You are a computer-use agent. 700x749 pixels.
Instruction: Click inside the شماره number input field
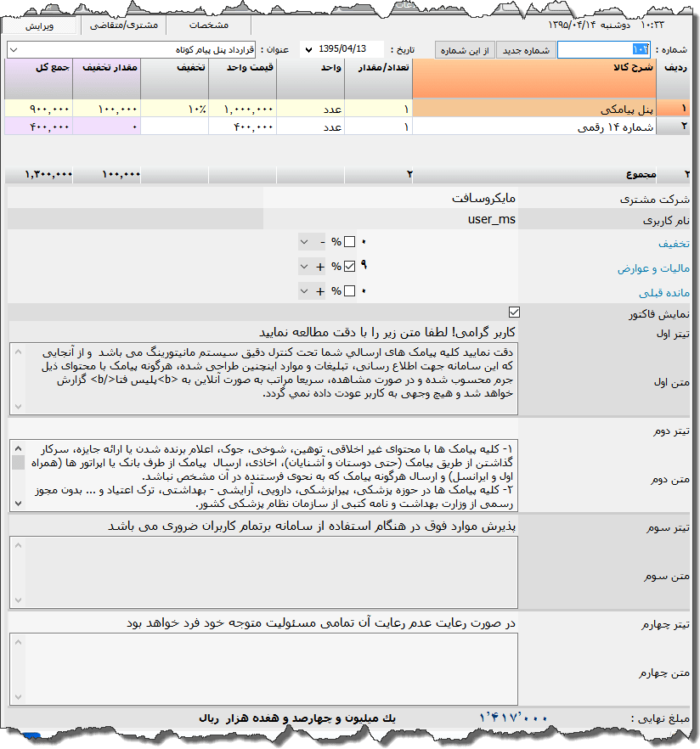pos(603,48)
